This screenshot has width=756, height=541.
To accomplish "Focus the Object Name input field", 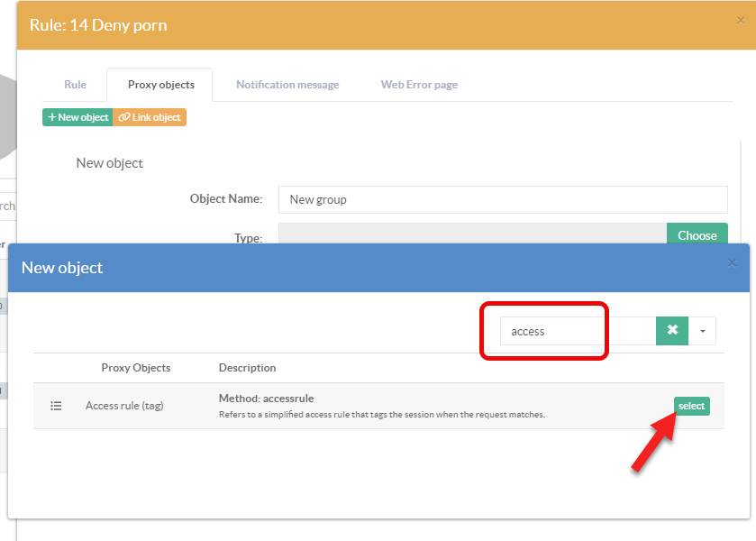I will coord(502,199).
